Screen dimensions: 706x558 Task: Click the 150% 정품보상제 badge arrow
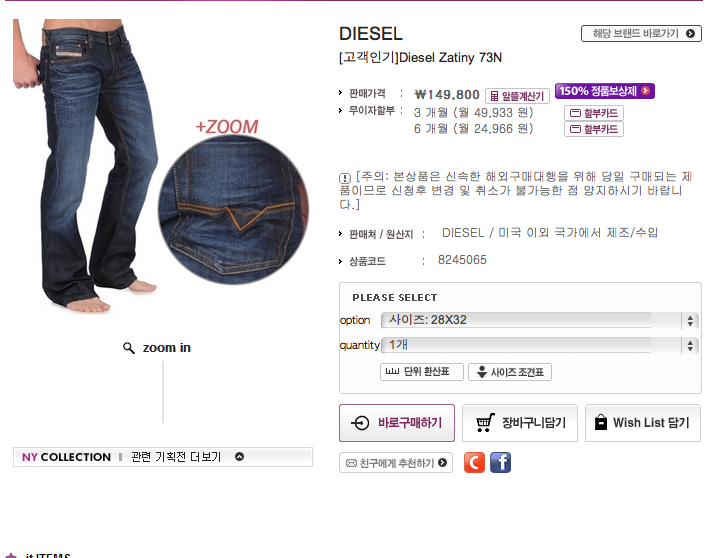pos(646,91)
